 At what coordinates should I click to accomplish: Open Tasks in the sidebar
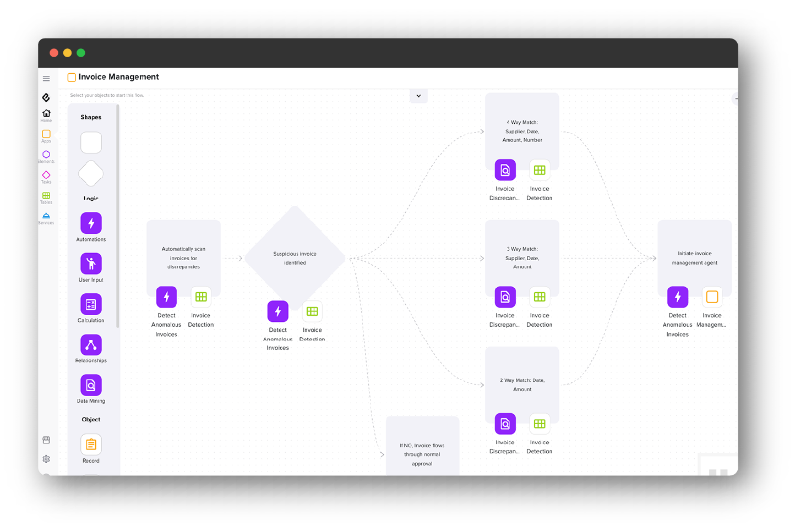click(46, 177)
